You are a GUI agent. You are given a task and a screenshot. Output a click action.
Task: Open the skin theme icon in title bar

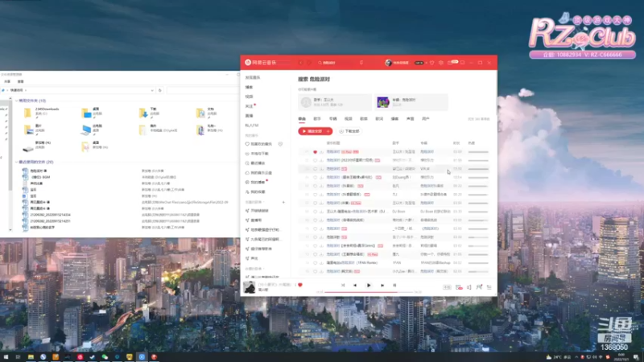[x=432, y=63]
